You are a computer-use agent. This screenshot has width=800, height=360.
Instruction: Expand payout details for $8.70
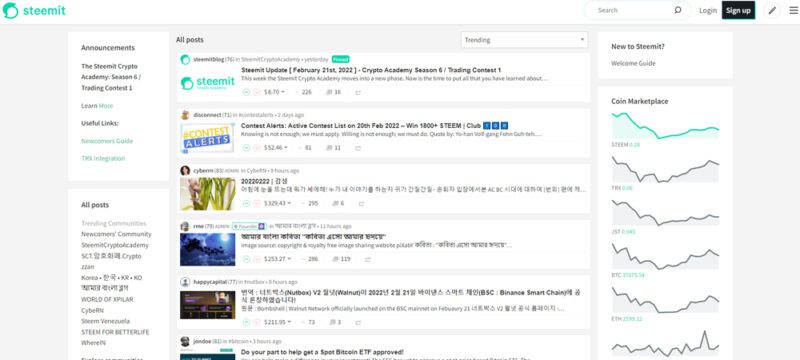pyautogui.click(x=274, y=92)
